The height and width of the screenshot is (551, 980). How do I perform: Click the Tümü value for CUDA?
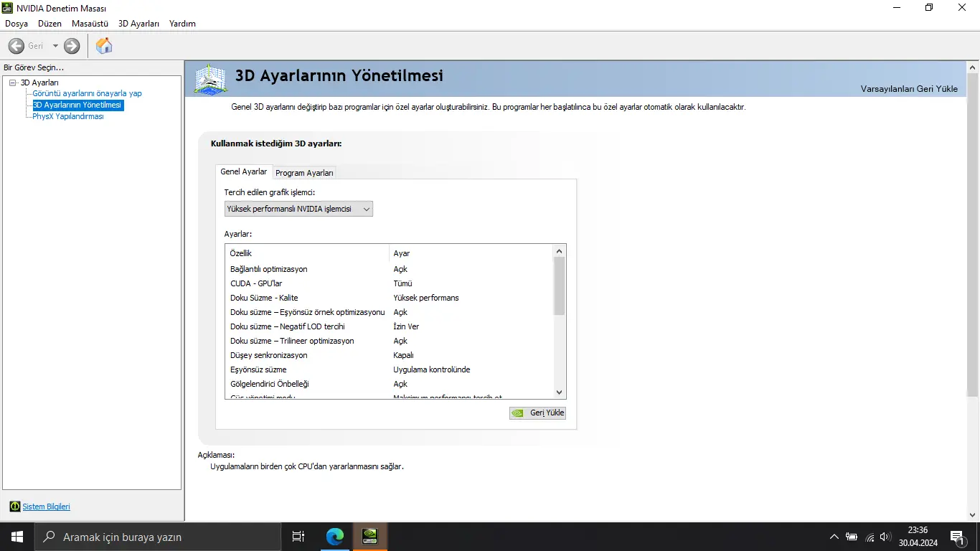[402, 283]
